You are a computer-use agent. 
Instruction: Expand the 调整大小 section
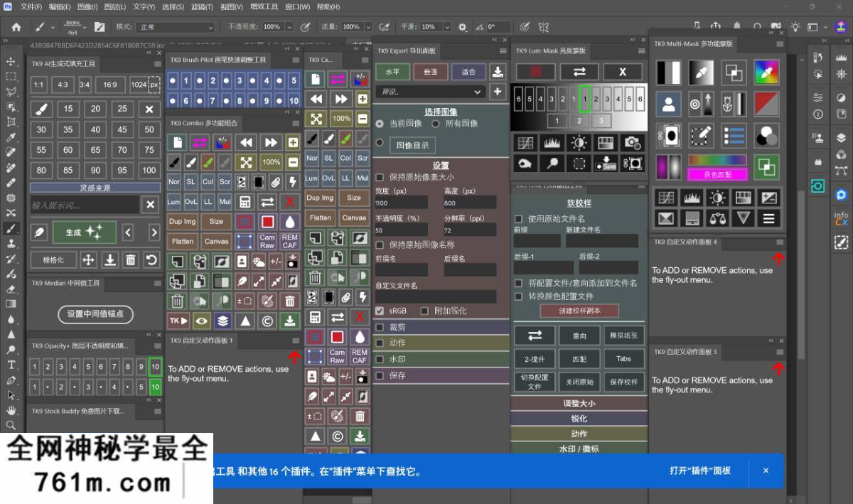579,403
